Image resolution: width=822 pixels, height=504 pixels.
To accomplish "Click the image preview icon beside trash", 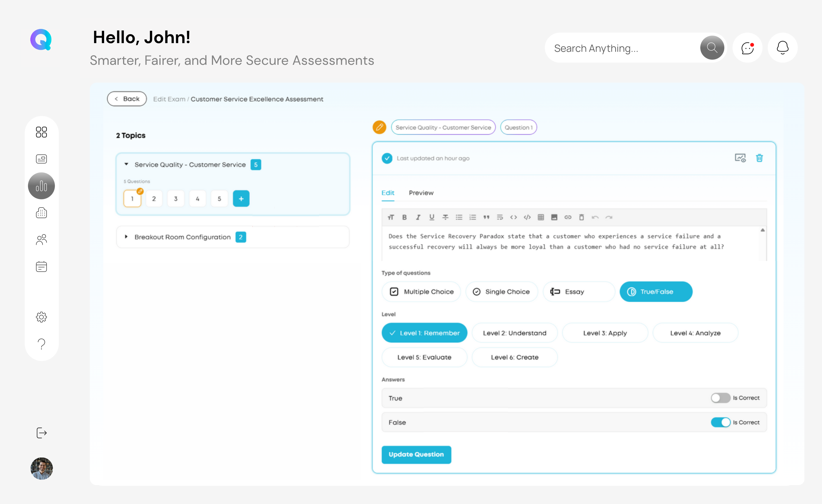I will [x=740, y=158].
